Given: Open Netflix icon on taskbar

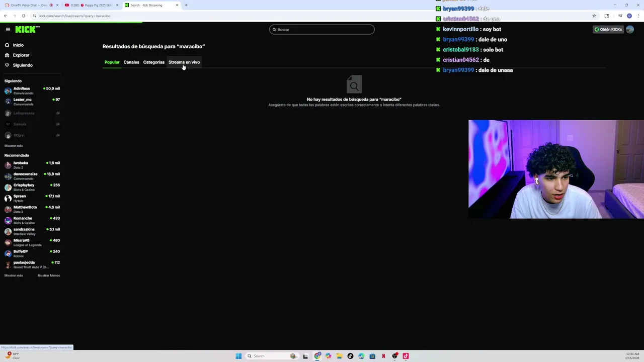Looking at the screenshot, I should pyautogui.click(x=383, y=356).
